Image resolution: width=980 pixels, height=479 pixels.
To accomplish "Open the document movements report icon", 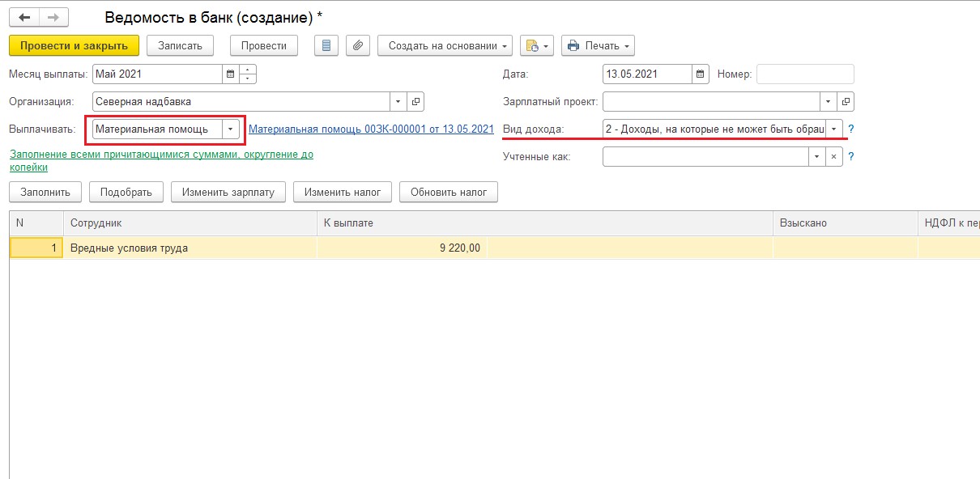I will (326, 46).
